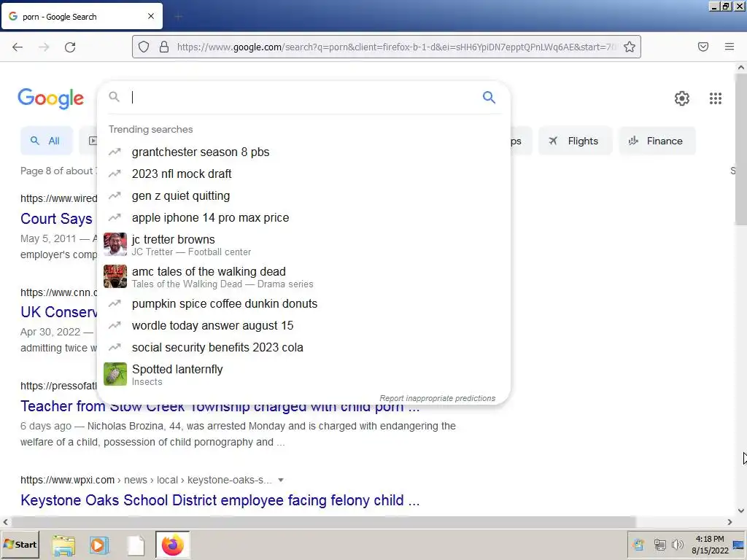
Task: Open the Firefox hamburger menu
Action: tap(729, 47)
